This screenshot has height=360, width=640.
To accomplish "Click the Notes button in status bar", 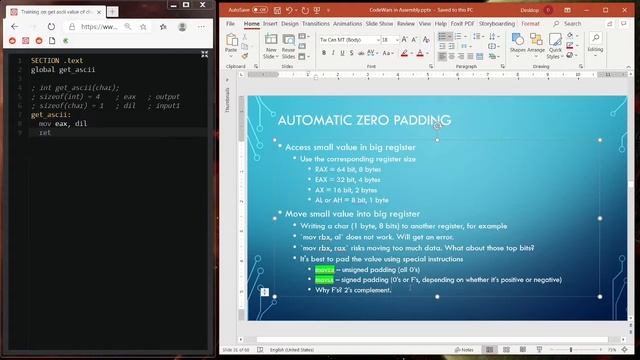I will coord(464,350).
